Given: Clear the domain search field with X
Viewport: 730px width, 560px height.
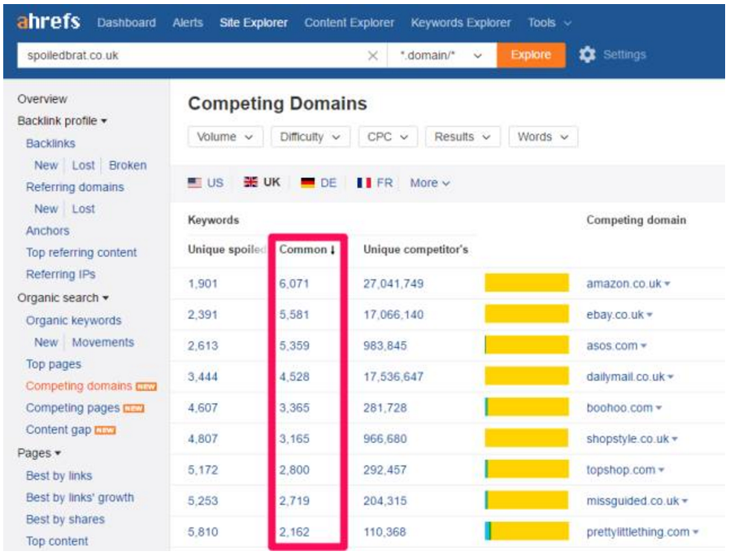Looking at the screenshot, I should pyautogui.click(x=372, y=56).
